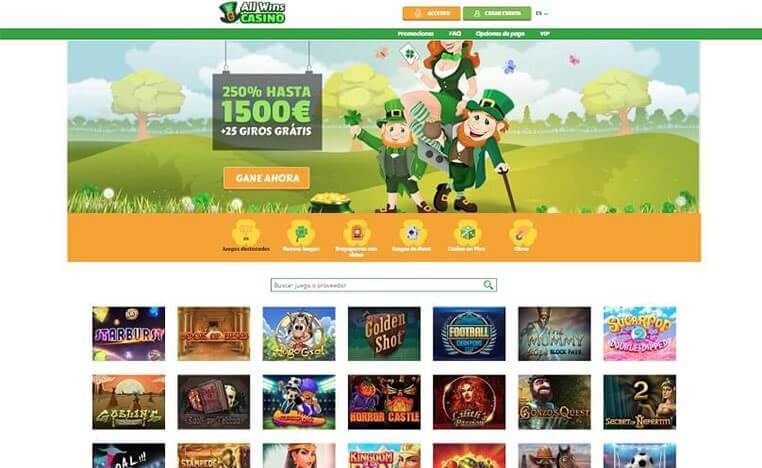The width and height of the screenshot is (762, 468).
Task: Go home via All Wins Casino logo
Action: [252, 13]
